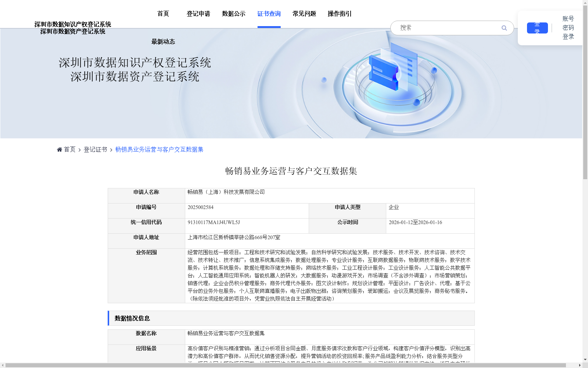Click the 申请编号 label cell
The width and height of the screenshot is (588, 368).
pyautogui.click(x=146, y=211)
